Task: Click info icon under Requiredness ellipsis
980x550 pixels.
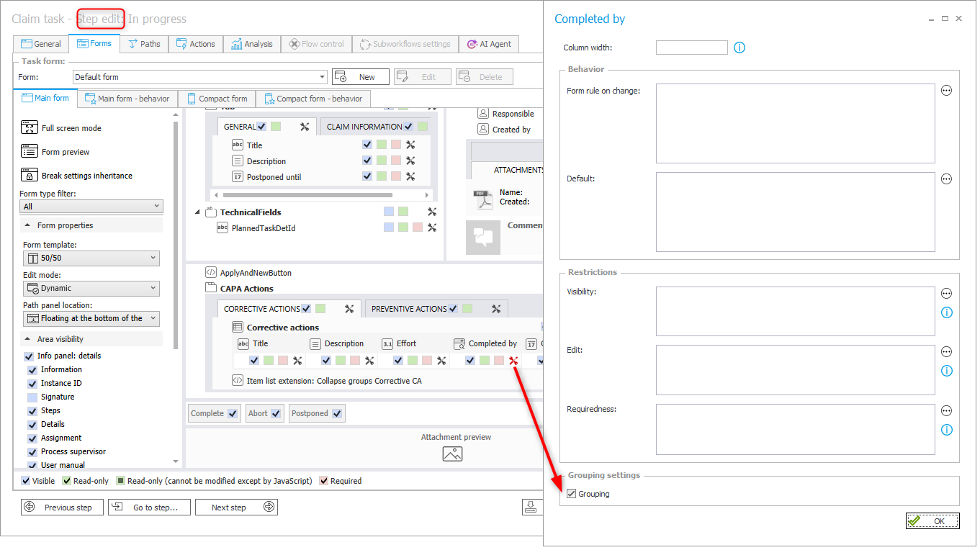Action: pos(946,430)
